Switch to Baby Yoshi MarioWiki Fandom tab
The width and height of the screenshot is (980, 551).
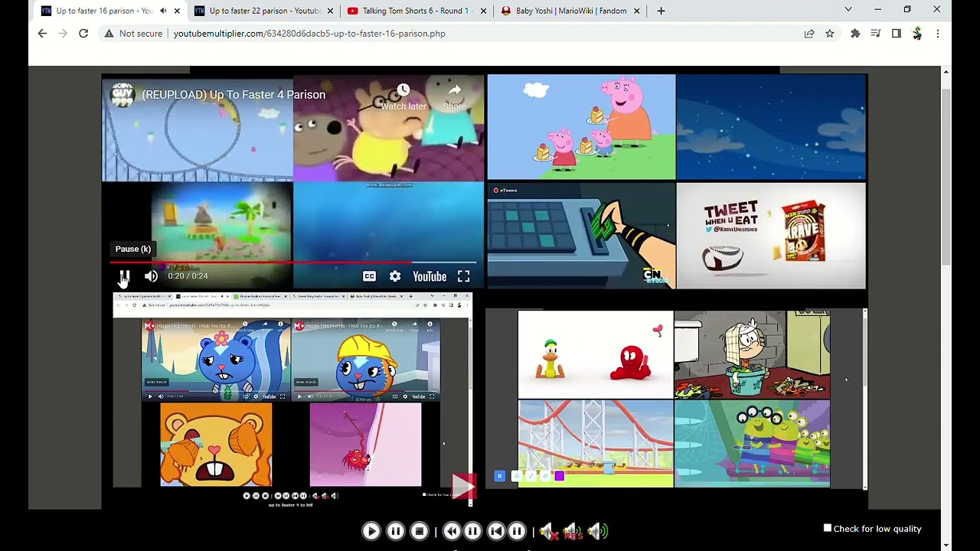(x=570, y=11)
